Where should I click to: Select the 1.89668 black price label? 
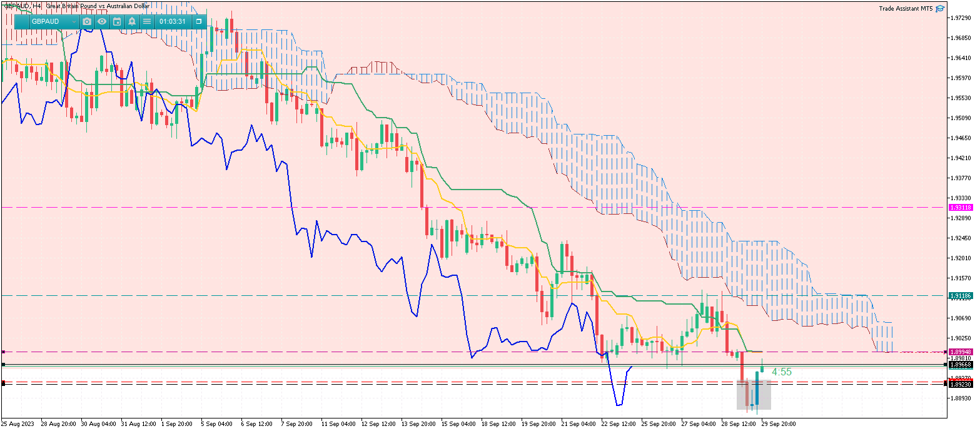960,364
